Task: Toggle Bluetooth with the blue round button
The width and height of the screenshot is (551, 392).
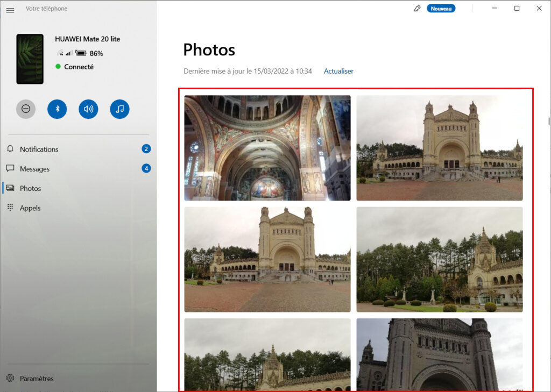Action: (57, 109)
